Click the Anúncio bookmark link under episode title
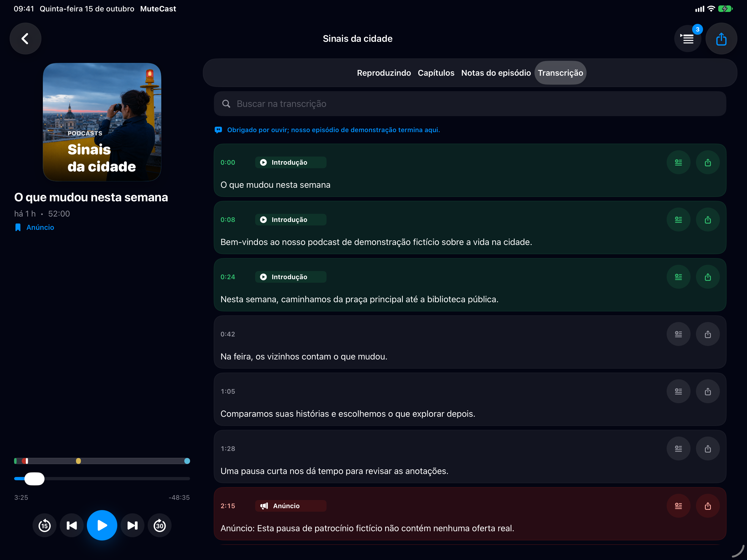Image resolution: width=747 pixels, height=560 pixels. (x=34, y=227)
